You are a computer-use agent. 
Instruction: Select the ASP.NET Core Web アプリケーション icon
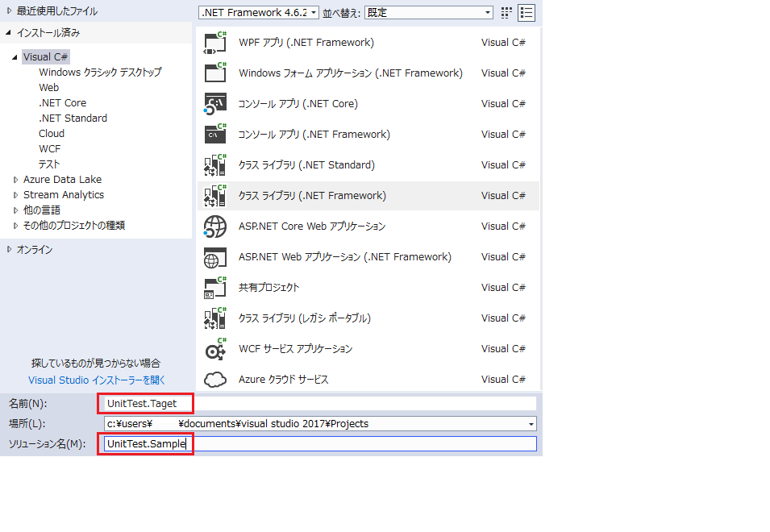click(215, 227)
